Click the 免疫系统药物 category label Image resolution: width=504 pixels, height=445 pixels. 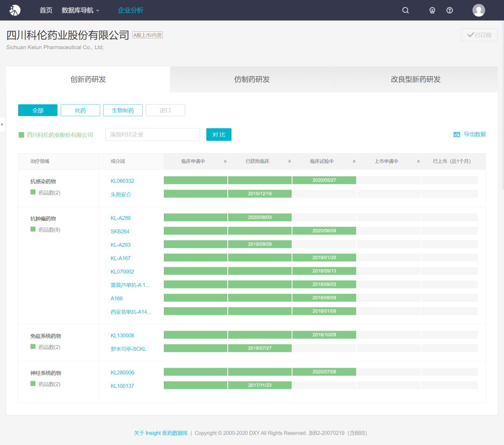pyautogui.click(x=46, y=336)
